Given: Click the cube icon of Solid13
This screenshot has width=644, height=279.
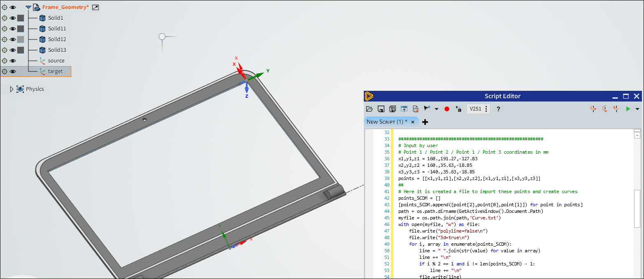Looking at the screenshot, I should tap(42, 50).
